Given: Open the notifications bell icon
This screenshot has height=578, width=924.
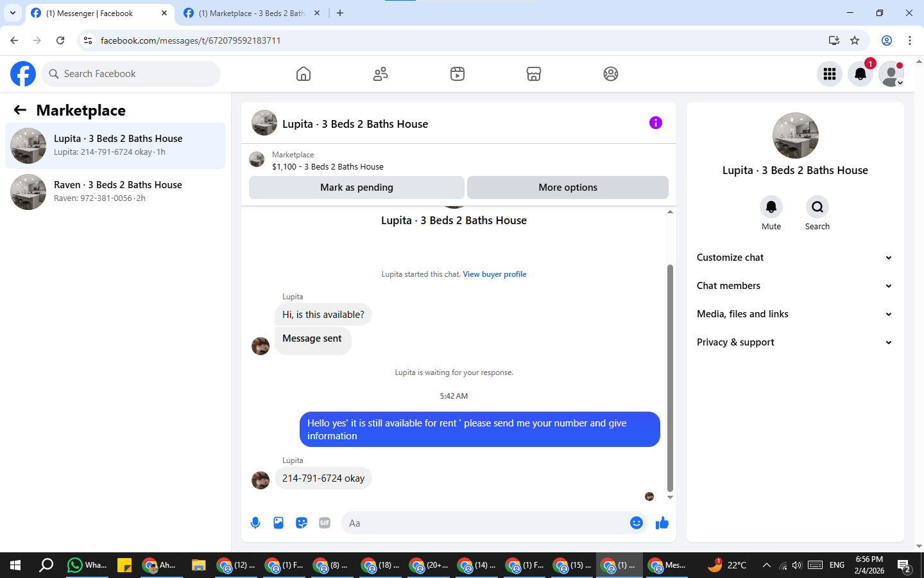Looking at the screenshot, I should 860,74.
